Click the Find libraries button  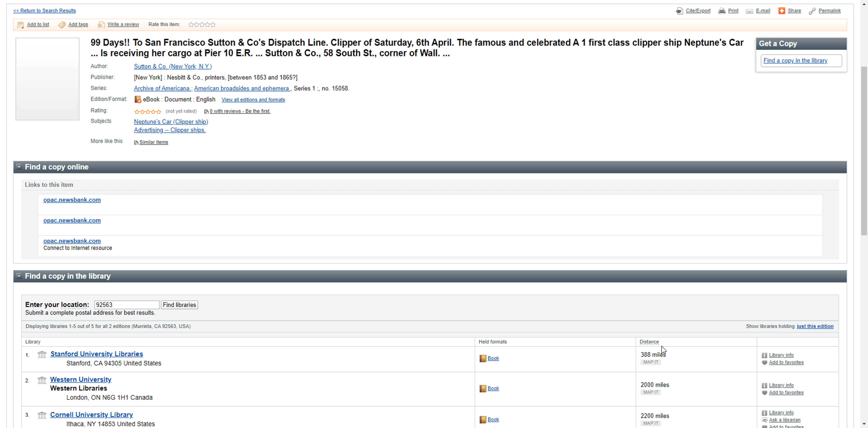click(179, 305)
